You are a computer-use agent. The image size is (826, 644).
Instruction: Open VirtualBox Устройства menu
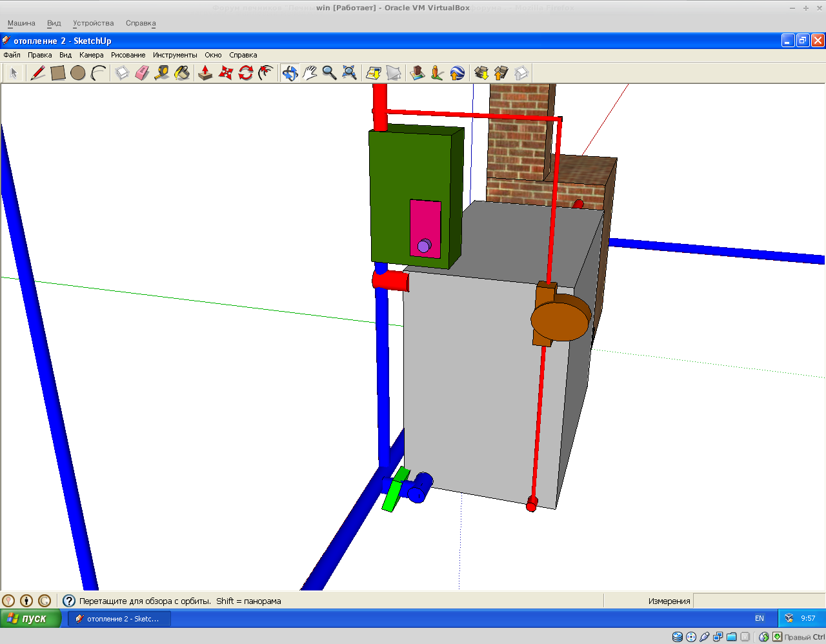click(x=93, y=23)
